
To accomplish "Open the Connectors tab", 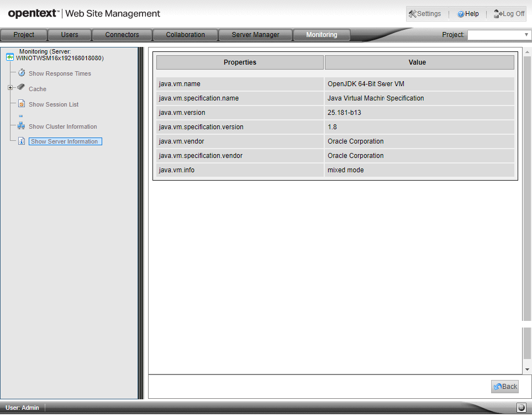I will (x=122, y=35).
